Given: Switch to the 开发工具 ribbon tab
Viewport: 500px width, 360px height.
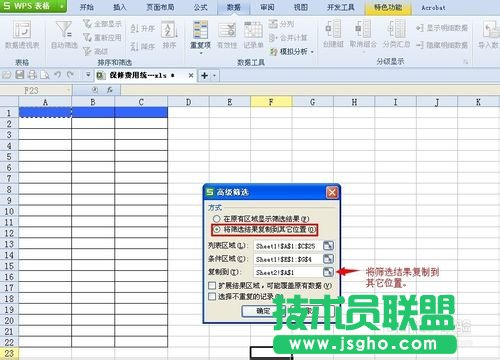Looking at the screenshot, I should 340,7.
